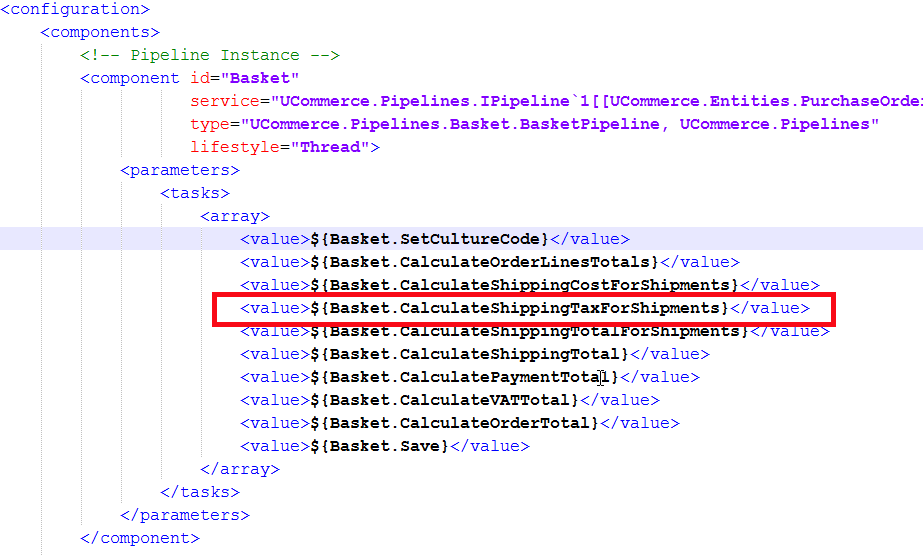Screen dimensions: 923x556
Task: Click the Basket.CalculateOrderLinesTotals value line
Action: 490,262
